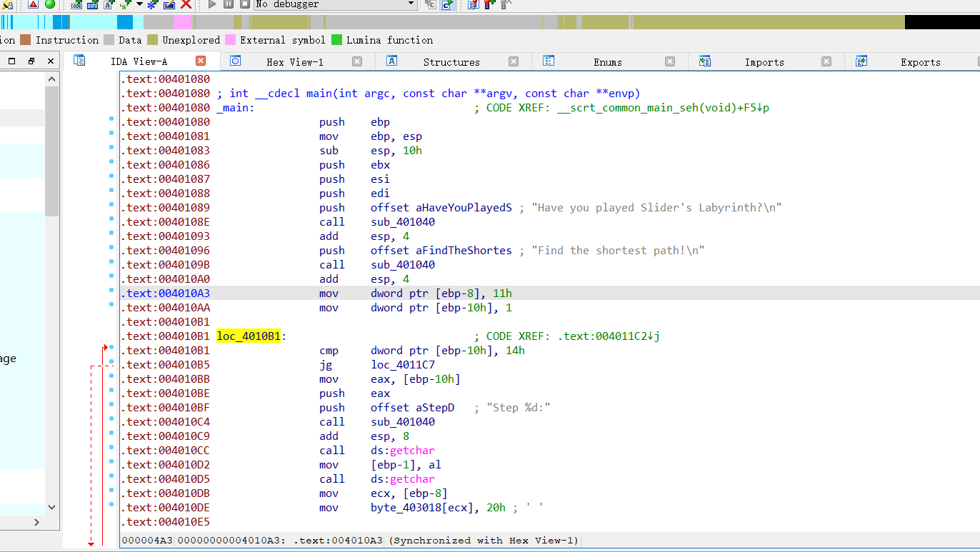Terminate the process with the stop button
The width and height of the screenshot is (980, 552).
245,4
